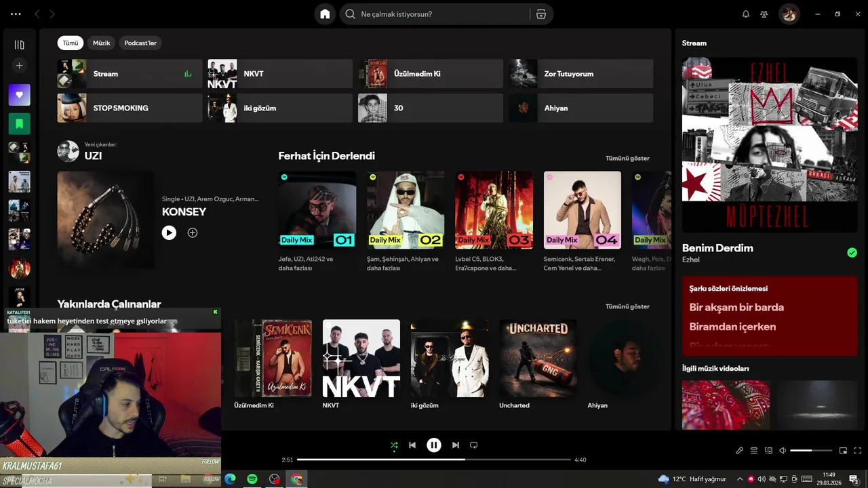Open lyrics with microphone icon
Screen dimensions: 868x488
coord(740,451)
